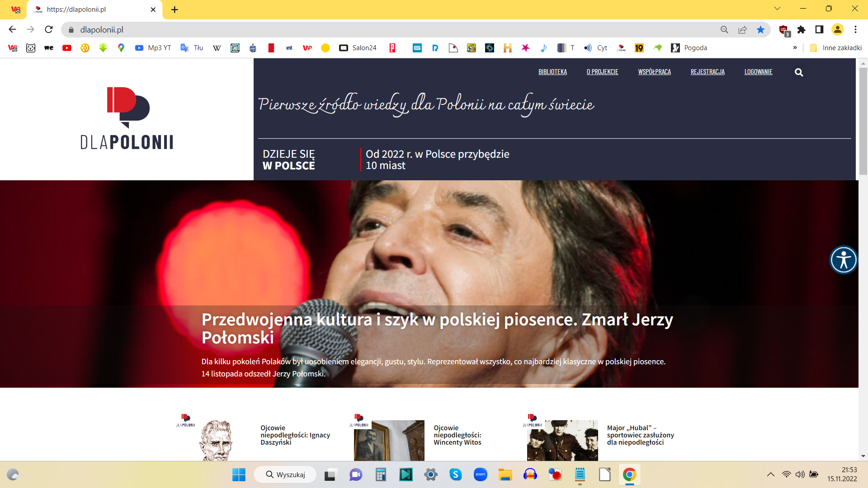The image size is (868, 488).
Task: Click the DlaPolonii logo
Action: pos(127,118)
